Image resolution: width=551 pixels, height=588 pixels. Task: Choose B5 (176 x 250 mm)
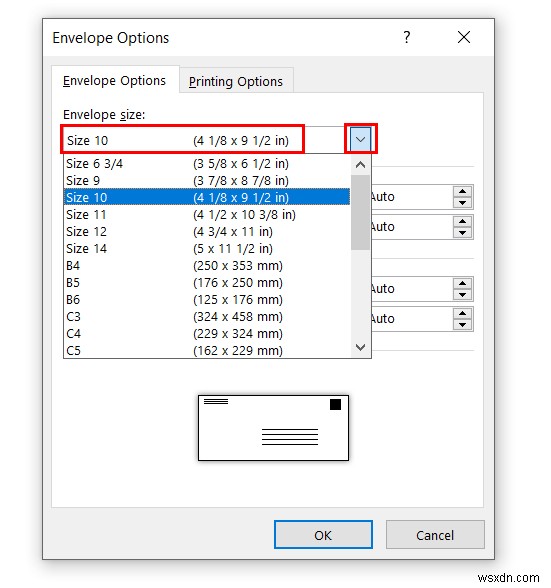pyautogui.click(x=207, y=283)
